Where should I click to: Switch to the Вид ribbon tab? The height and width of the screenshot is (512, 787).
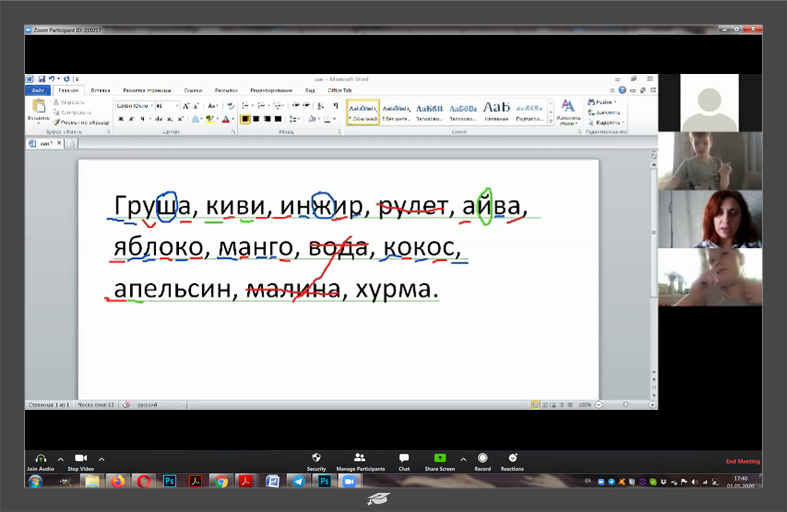tap(310, 90)
